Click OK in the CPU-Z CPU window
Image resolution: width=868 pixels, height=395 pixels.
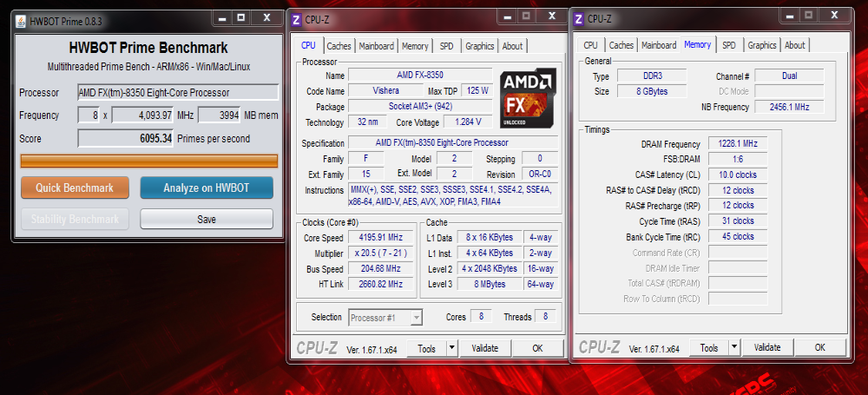tap(537, 348)
